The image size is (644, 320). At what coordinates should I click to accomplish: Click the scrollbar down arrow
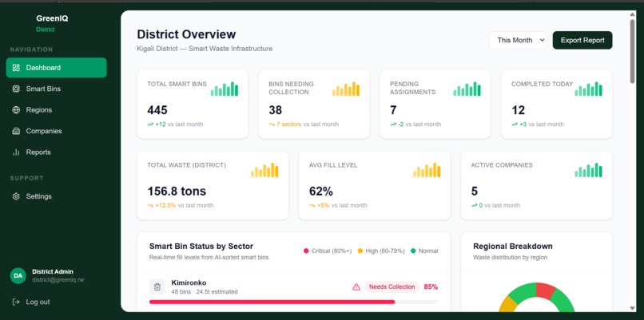point(632,309)
